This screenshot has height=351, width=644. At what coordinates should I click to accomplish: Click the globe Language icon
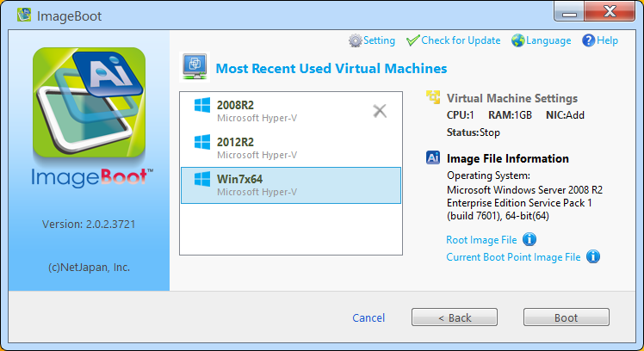518,40
